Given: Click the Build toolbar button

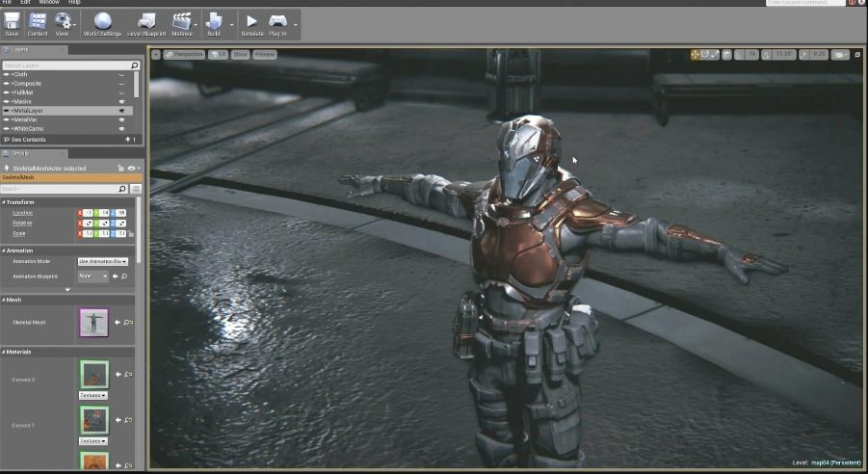Looking at the screenshot, I should [214, 24].
